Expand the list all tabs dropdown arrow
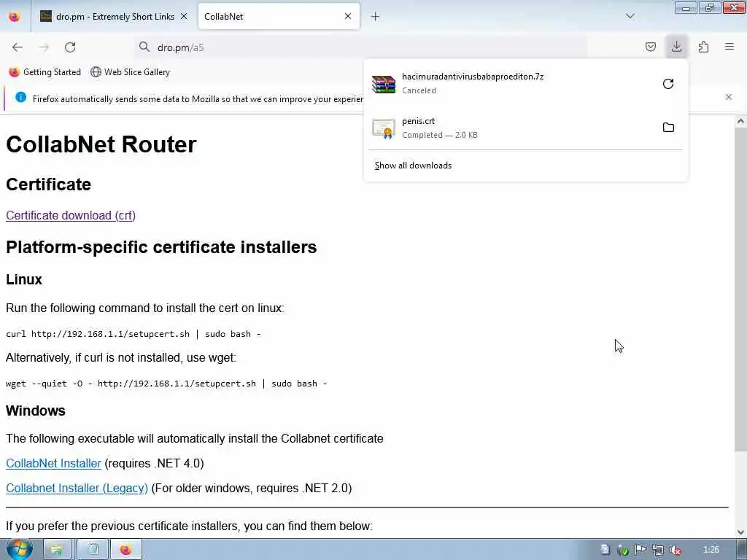Screen dimensions: 747x560 coord(630,16)
